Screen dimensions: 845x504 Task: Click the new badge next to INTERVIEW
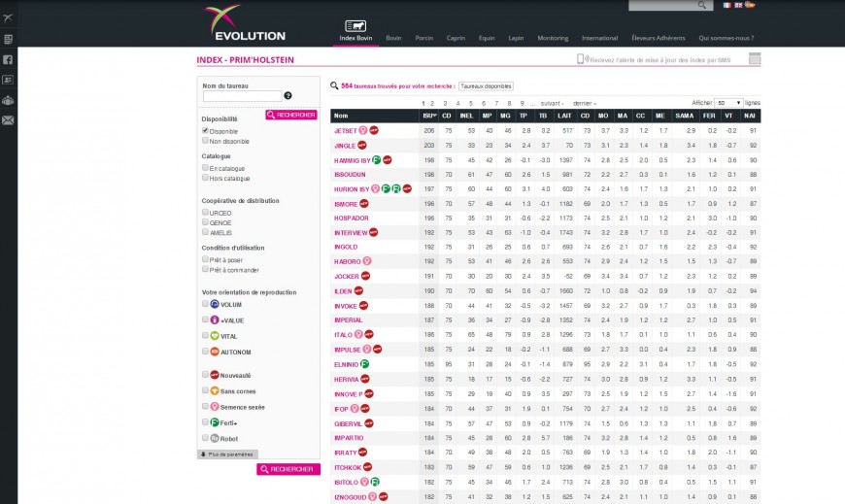coord(374,232)
